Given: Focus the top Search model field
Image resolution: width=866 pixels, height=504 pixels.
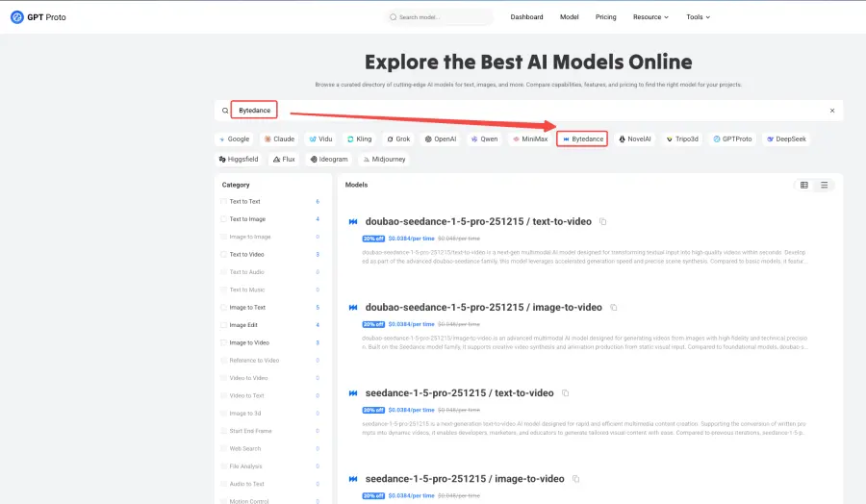Looking at the screenshot, I should pos(439,17).
